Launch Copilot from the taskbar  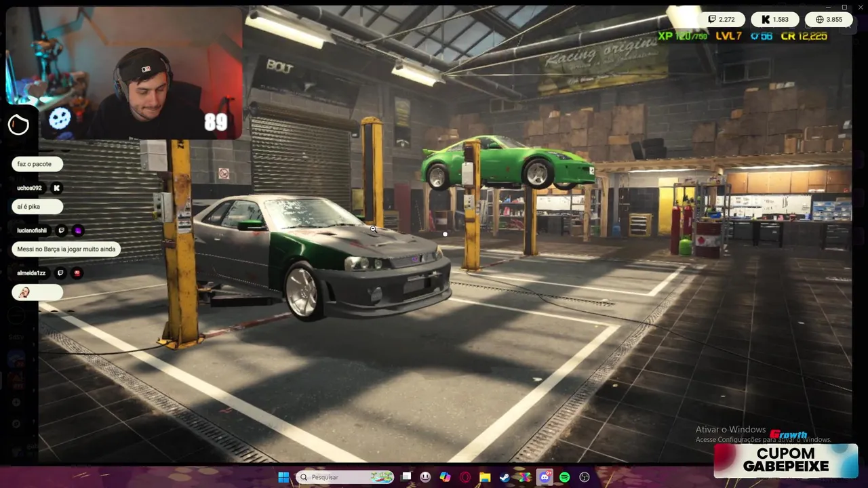[445, 477]
